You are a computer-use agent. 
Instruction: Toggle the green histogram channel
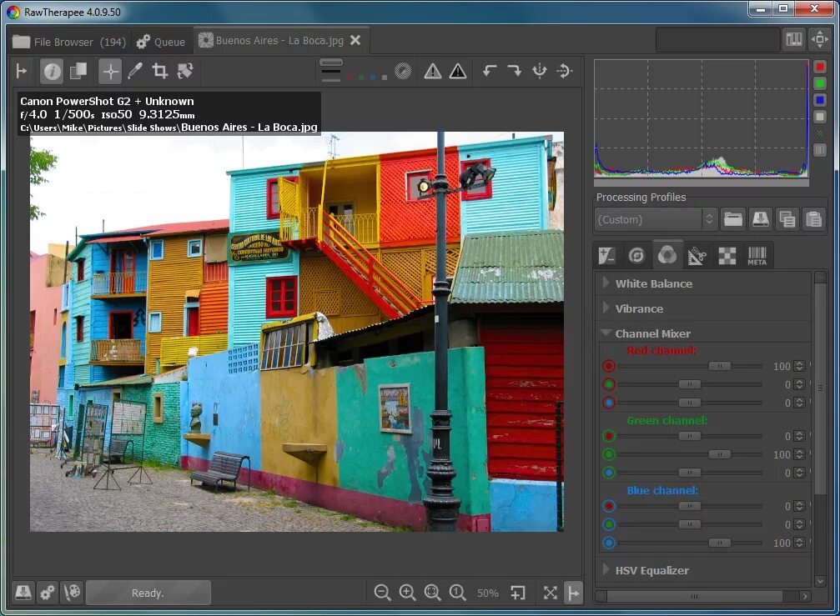point(820,83)
